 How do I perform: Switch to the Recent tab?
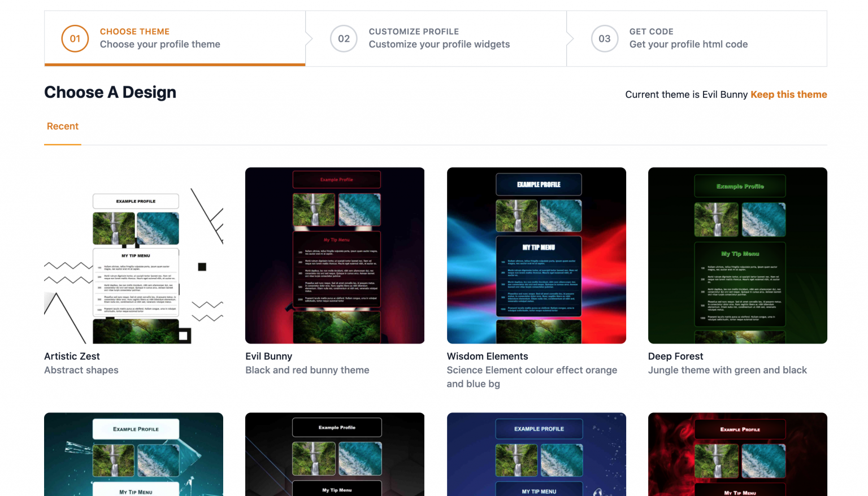tap(63, 127)
